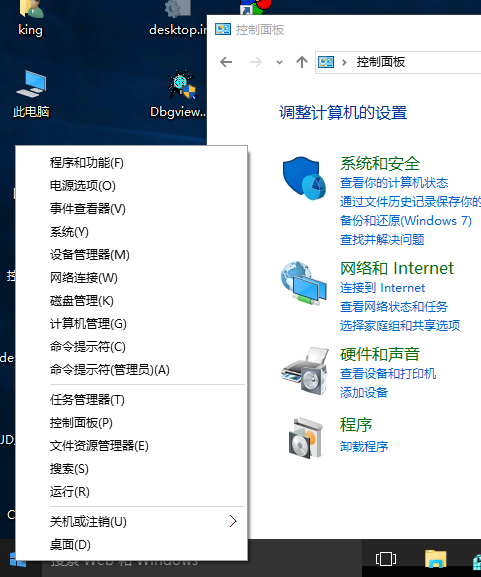Viewport: 481px width, 577px height.
Task: Expand the 关机或注销(U) submenu
Action: coord(131,521)
